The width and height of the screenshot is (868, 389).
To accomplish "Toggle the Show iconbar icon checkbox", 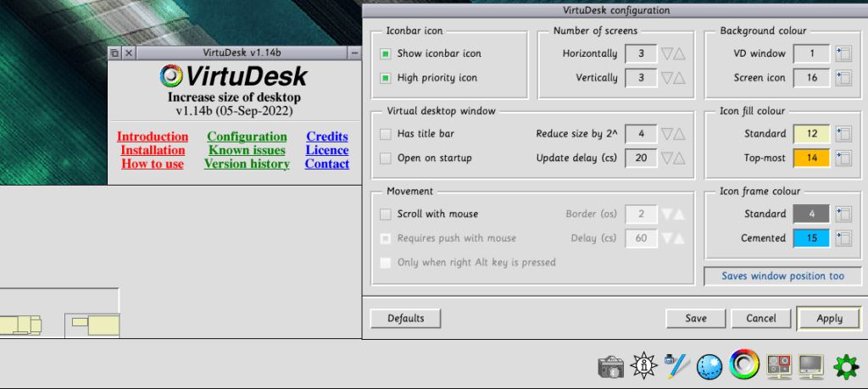I will 386,53.
